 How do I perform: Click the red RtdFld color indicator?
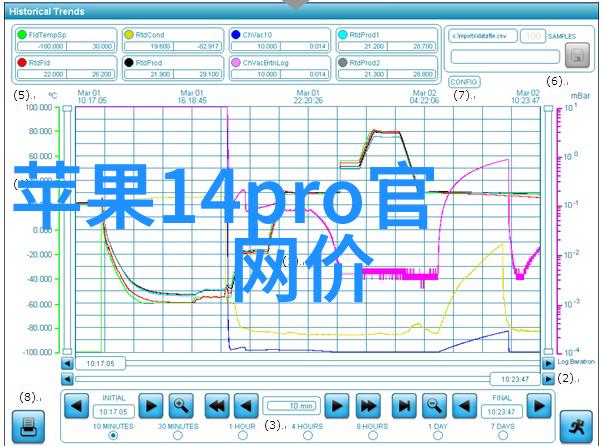(x=22, y=62)
